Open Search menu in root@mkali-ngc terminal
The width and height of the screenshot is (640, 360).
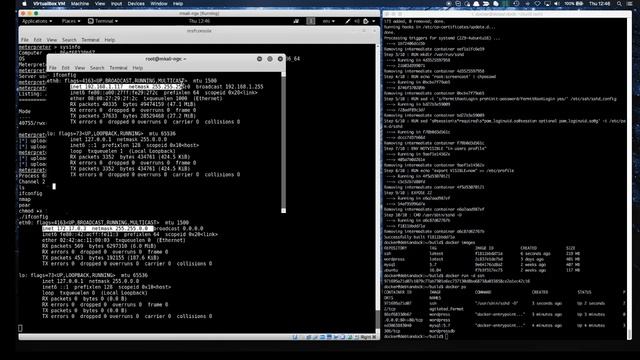click(97, 68)
